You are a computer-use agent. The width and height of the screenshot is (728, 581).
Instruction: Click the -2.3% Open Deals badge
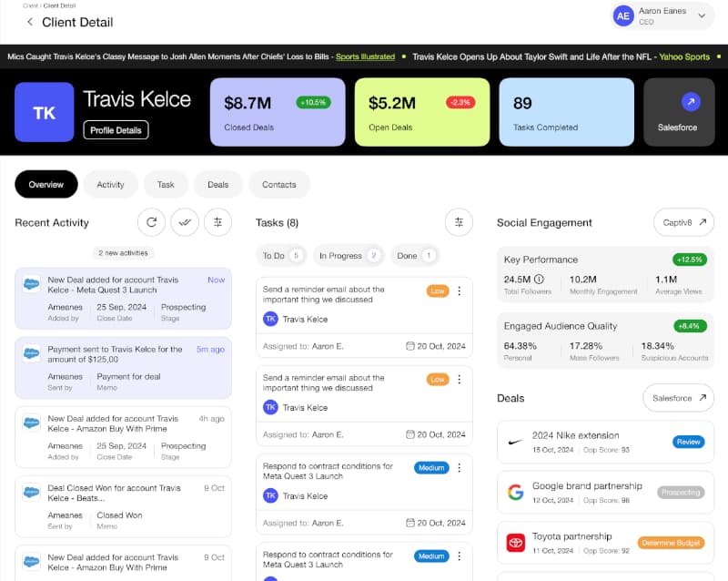(x=460, y=102)
